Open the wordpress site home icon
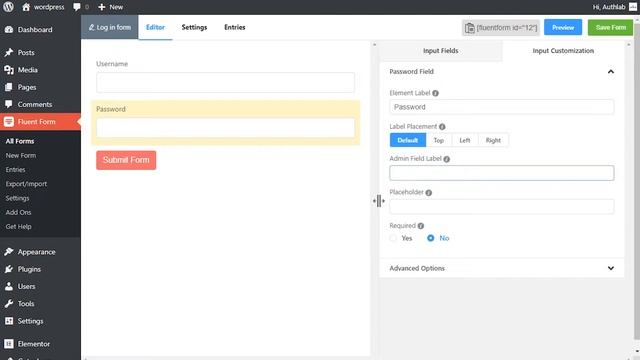 [x=26, y=7]
